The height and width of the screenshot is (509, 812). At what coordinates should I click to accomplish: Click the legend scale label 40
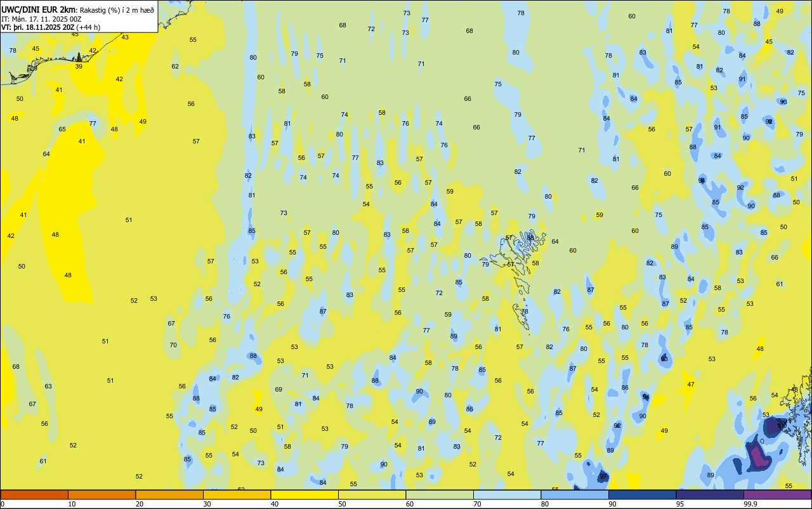[275, 504]
